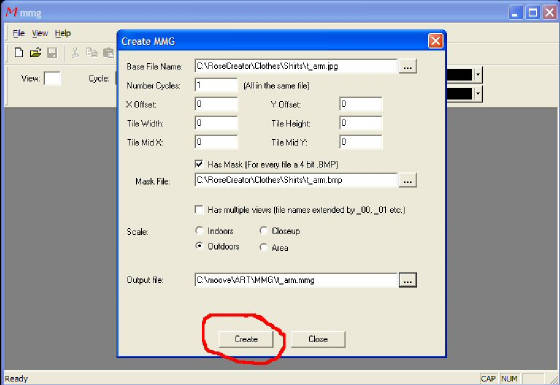The width and height of the screenshot is (560, 385).
Task: Expand the upper black color dropdown arrow
Action: (x=478, y=75)
